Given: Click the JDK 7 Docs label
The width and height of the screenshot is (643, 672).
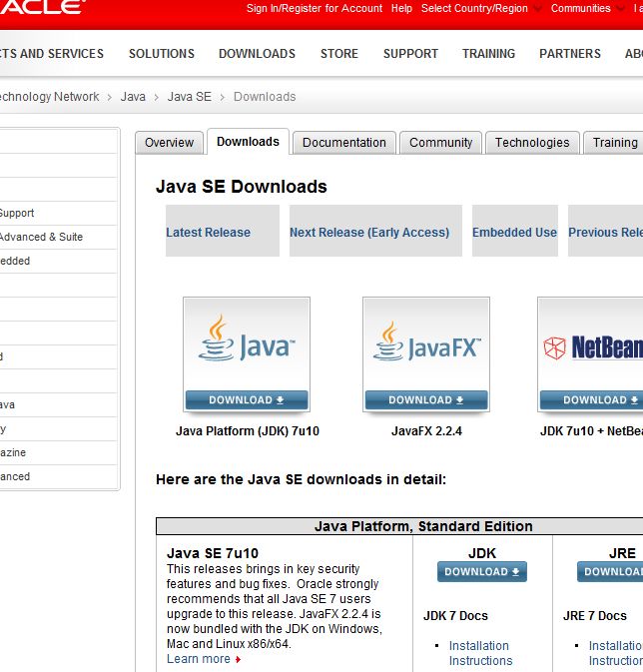Looking at the screenshot, I should tap(455, 616).
